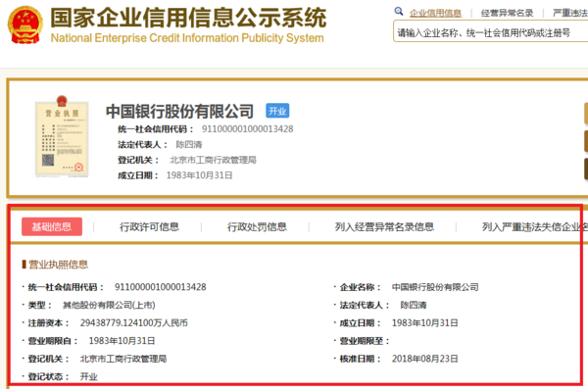Click the 开业 status badge
Screen dimensions: 588x389
coord(277,111)
